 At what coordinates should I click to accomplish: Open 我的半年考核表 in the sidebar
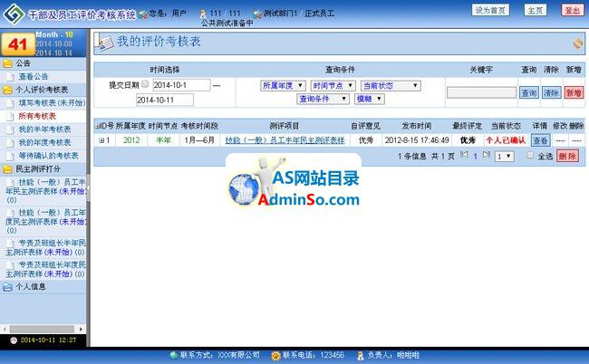[x=44, y=129]
